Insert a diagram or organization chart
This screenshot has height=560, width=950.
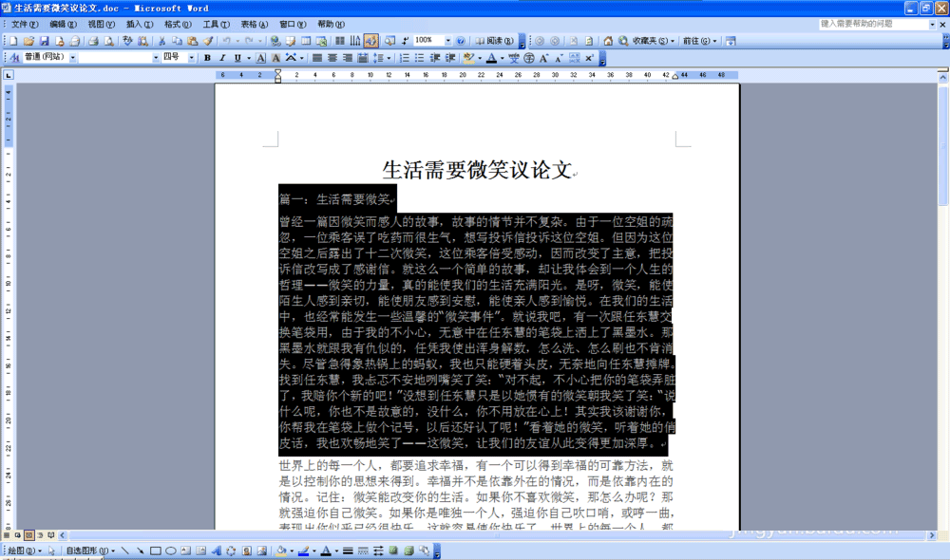[231, 551]
